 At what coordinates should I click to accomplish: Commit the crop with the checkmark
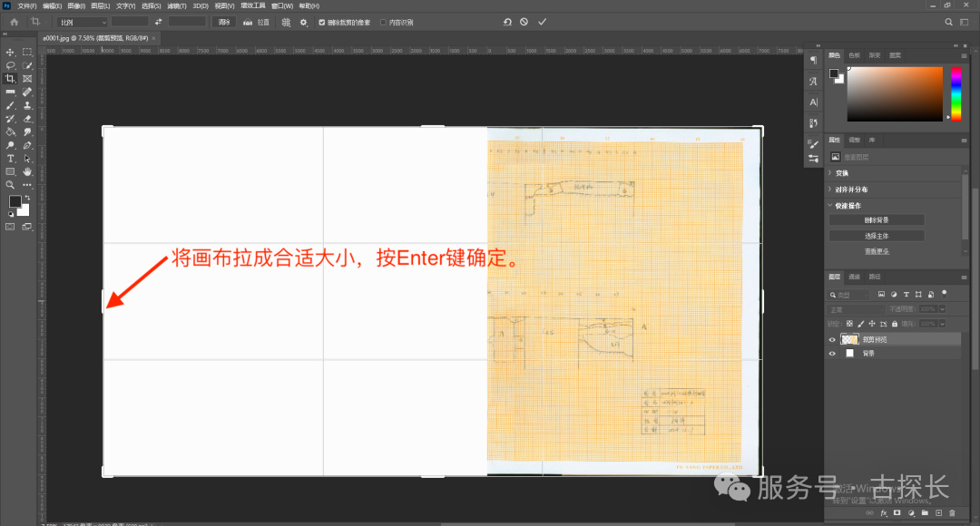pos(542,22)
